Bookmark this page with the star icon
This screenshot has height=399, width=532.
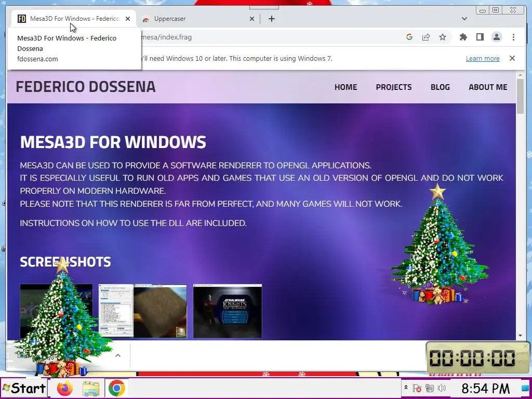(x=443, y=37)
